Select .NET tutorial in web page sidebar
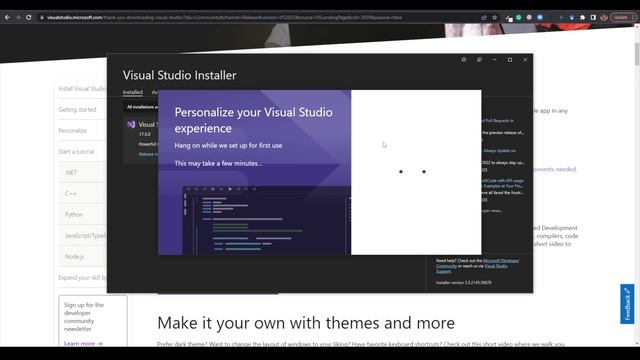 pyautogui.click(x=71, y=173)
